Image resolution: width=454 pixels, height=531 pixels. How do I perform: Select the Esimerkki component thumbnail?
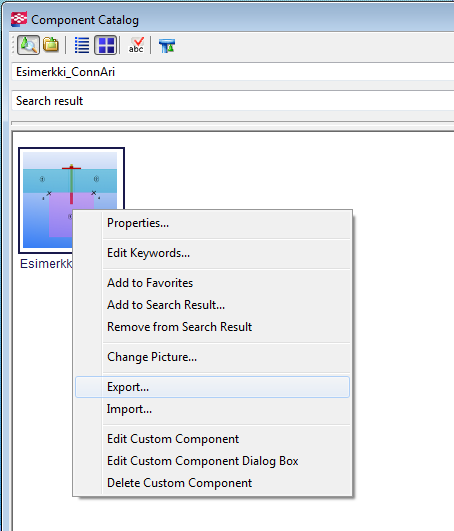pos(71,200)
